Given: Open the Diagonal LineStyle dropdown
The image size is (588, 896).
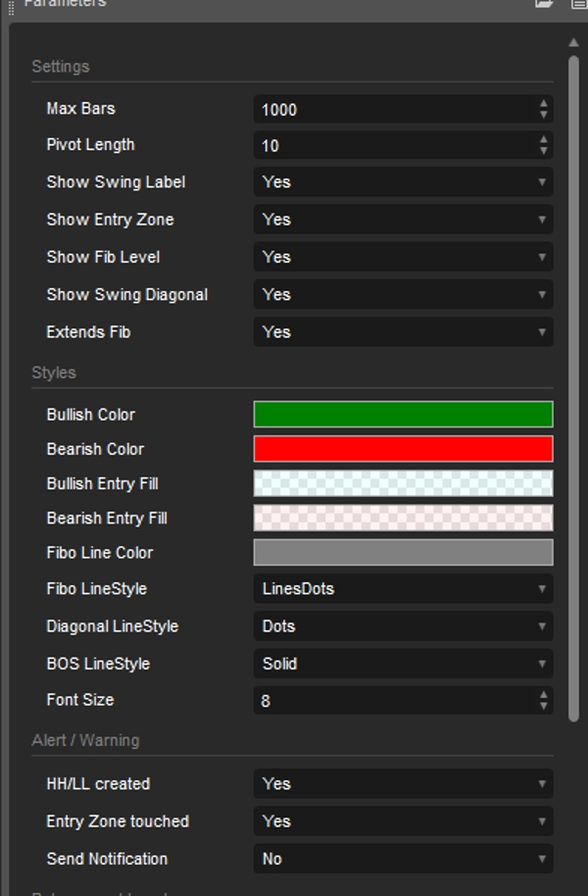Looking at the screenshot, I should point(404,626).
